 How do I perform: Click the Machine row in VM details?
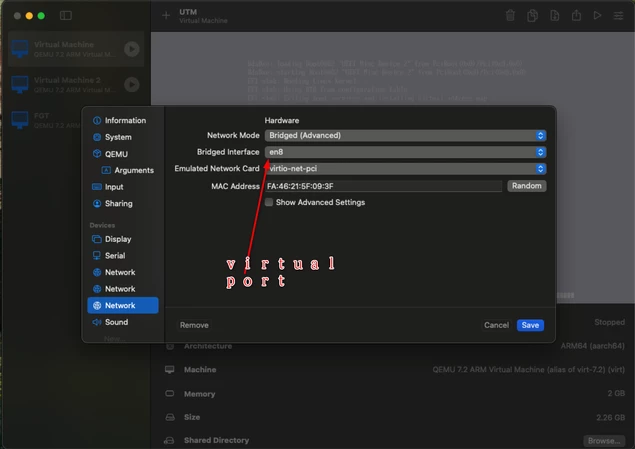395,370
